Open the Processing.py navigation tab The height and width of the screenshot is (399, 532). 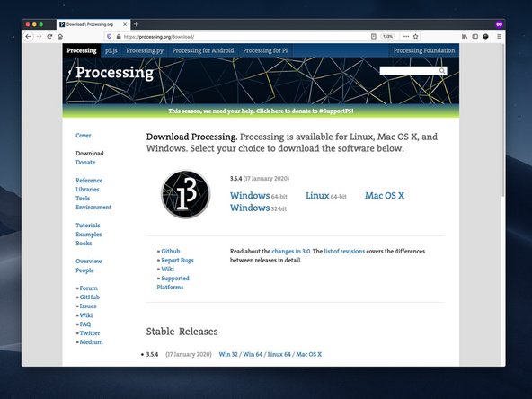click(145, 50)
